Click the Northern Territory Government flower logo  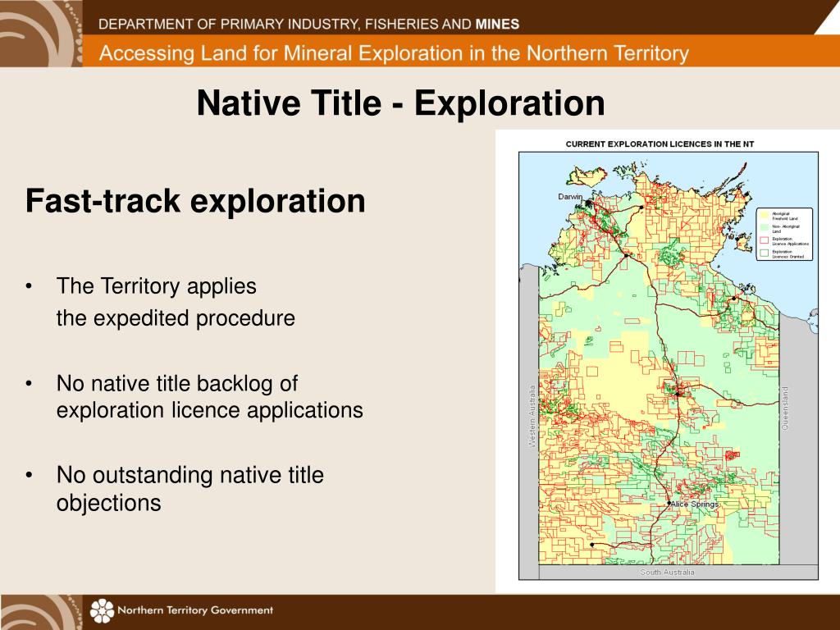pyautogui.click(x=102, y=610)
